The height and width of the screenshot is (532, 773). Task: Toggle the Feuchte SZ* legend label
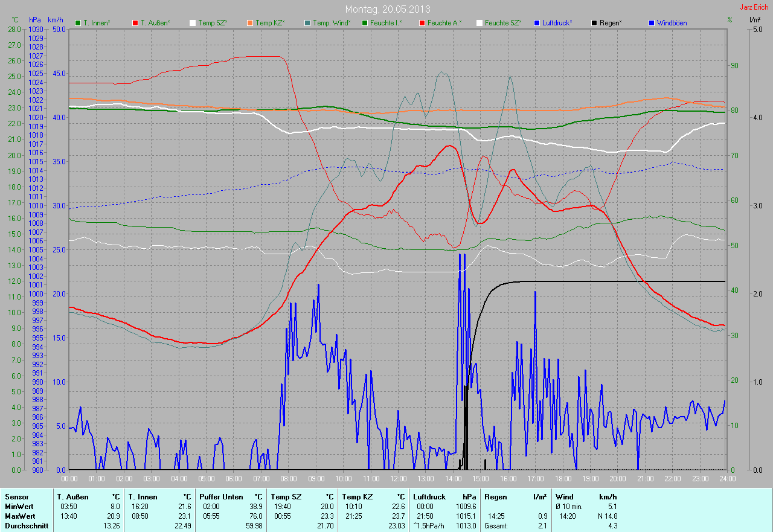pos(503,23)
